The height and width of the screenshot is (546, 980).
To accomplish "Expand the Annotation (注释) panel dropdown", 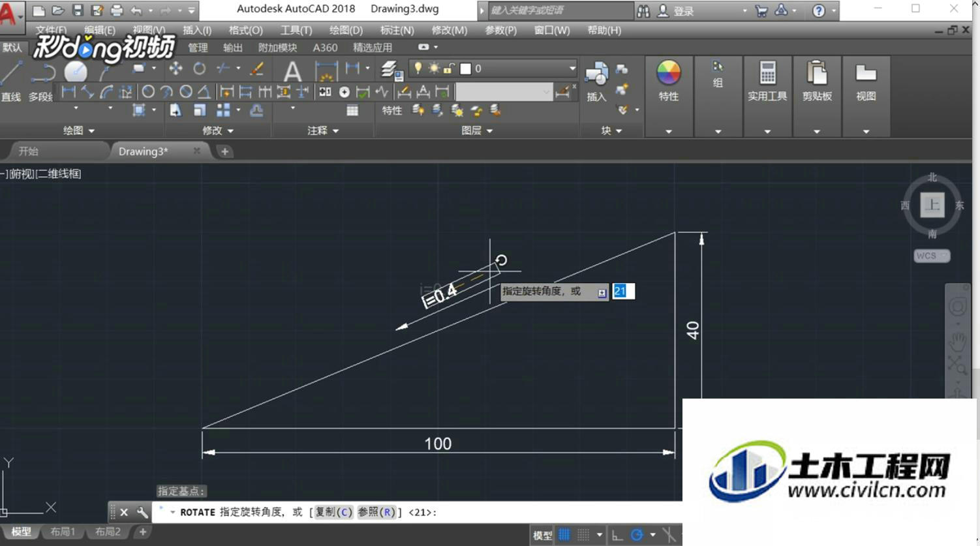I will point(323,130).
